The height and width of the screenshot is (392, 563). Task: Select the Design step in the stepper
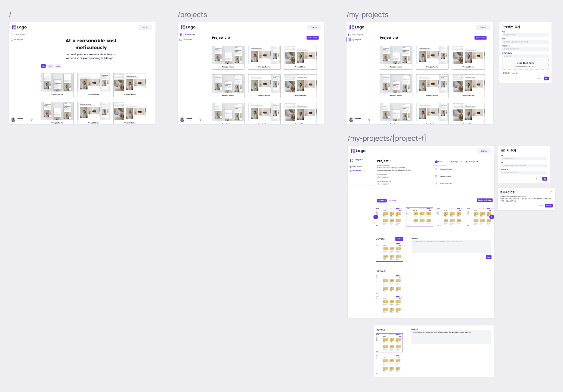[454, 162]
